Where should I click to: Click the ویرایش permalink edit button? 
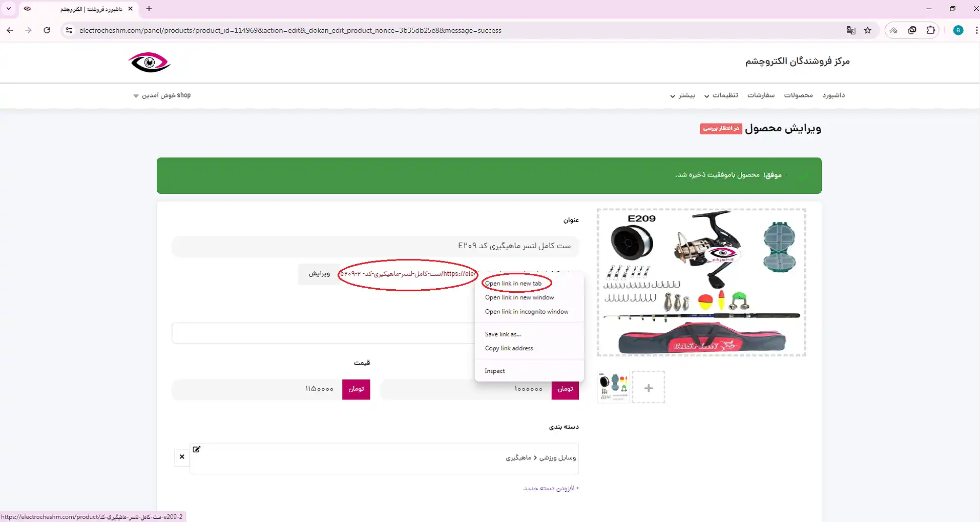(x=319, y=274)
